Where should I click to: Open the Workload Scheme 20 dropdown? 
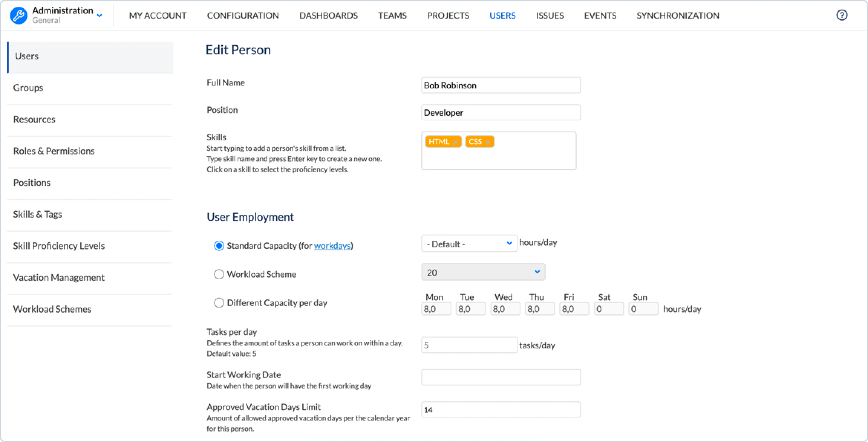pyautogui.click(x=483, y=272)
